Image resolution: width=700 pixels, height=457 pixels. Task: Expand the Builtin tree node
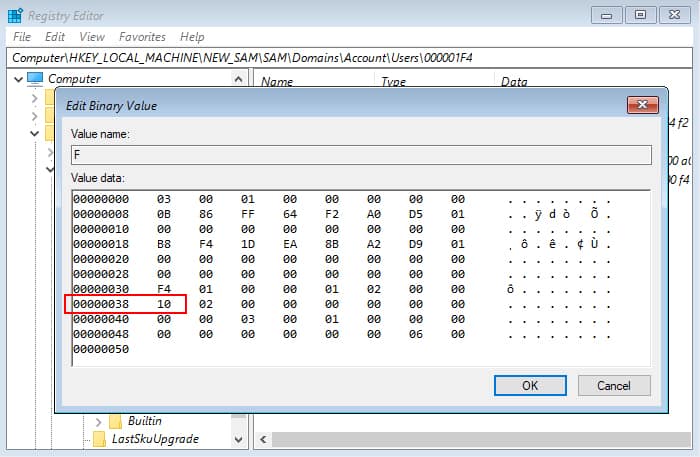[99, 421]
